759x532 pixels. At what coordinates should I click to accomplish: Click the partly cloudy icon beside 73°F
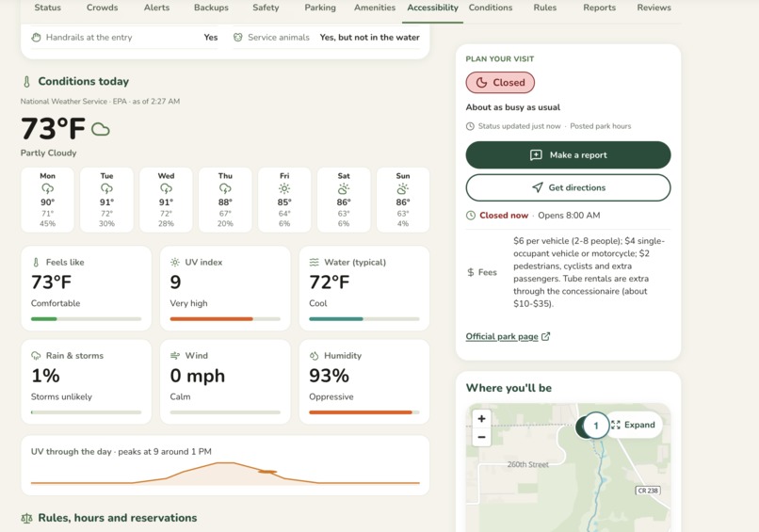pyautogui.click(x=101, y=129)
